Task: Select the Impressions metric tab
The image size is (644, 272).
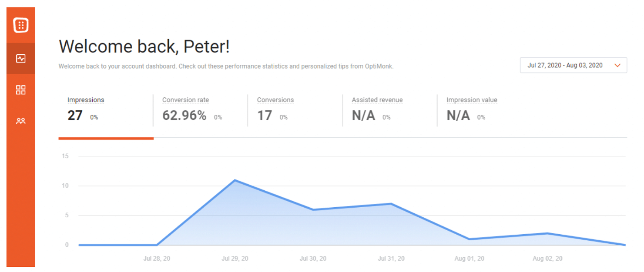Action: tap(86, 100)
